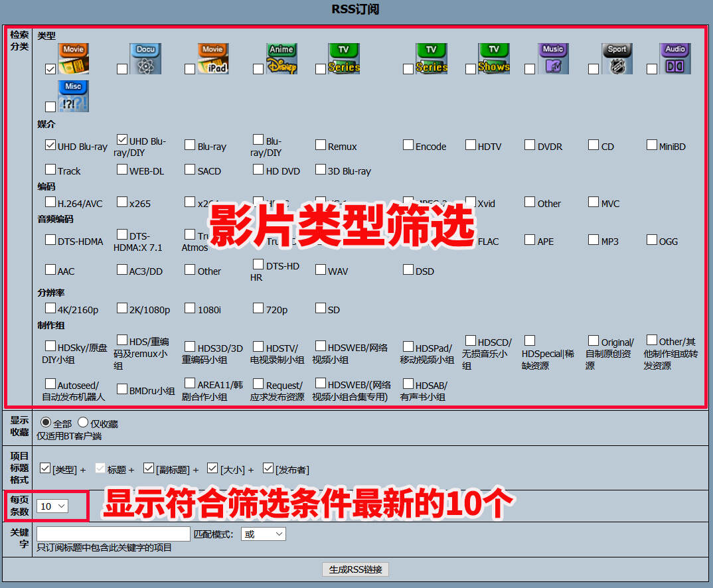
Task: Uncheck the [发布者] title format box
Action: [268, 468]
